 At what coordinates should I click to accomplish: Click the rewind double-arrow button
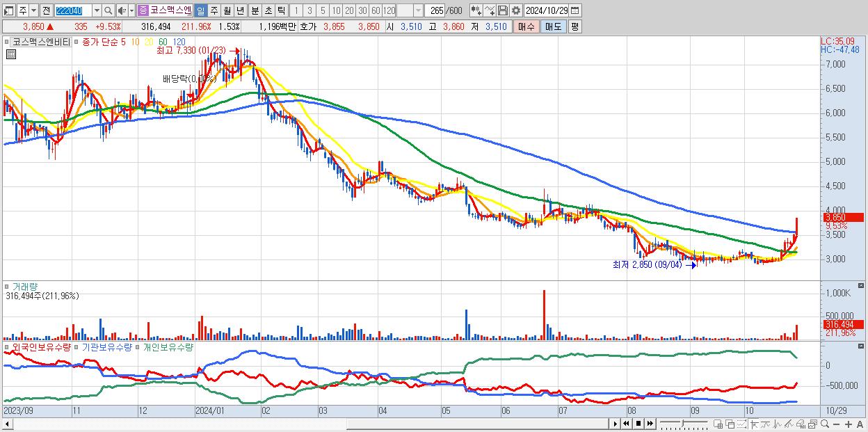tap(626, 424)
